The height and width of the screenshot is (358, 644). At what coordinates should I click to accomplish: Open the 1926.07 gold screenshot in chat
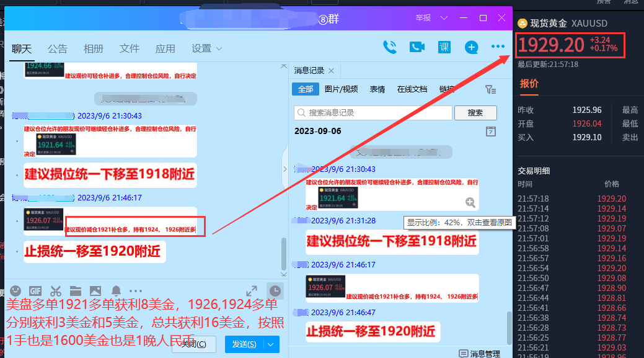pyautogui.click(x=44, y=220)
